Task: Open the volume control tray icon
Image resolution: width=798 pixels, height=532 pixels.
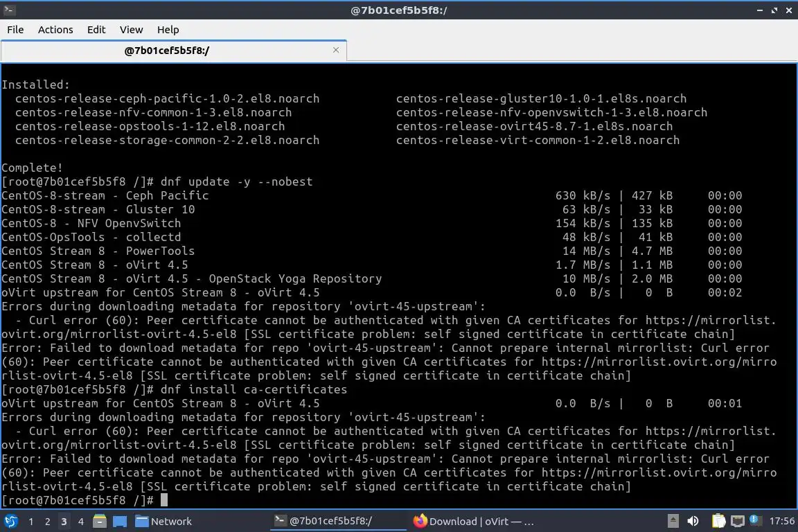Action: coord(693,522)
